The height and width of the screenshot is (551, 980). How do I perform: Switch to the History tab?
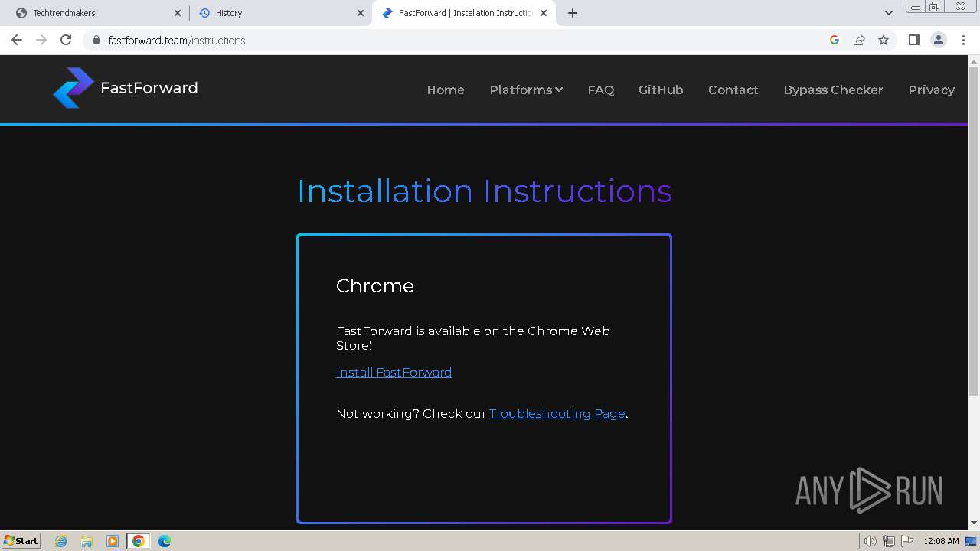pos(280,13)
